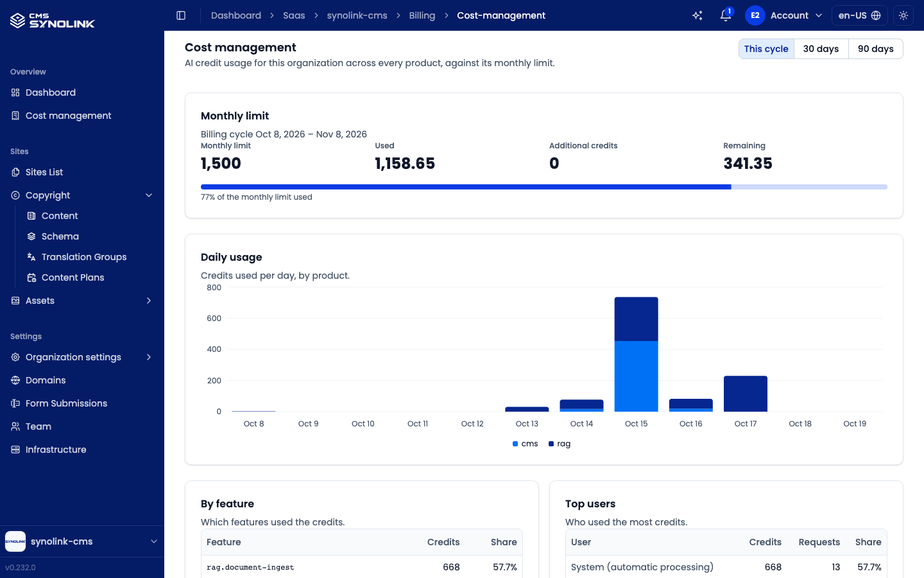The image size is (924, 578).
Task: Click the Infrastructure server icon
Action: point(15,450)
